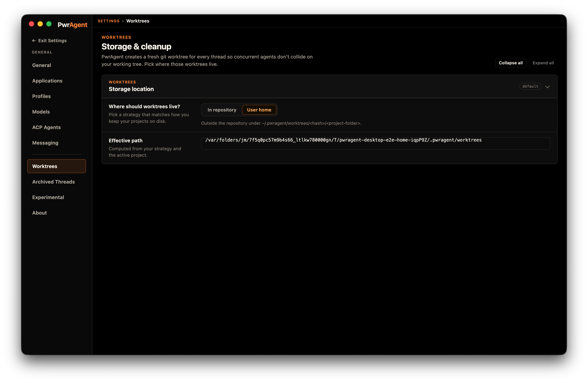Image resolution: width=588 pixels, height=383 pixels.
Task: Open the About page
Action: (x=57, y=213)
